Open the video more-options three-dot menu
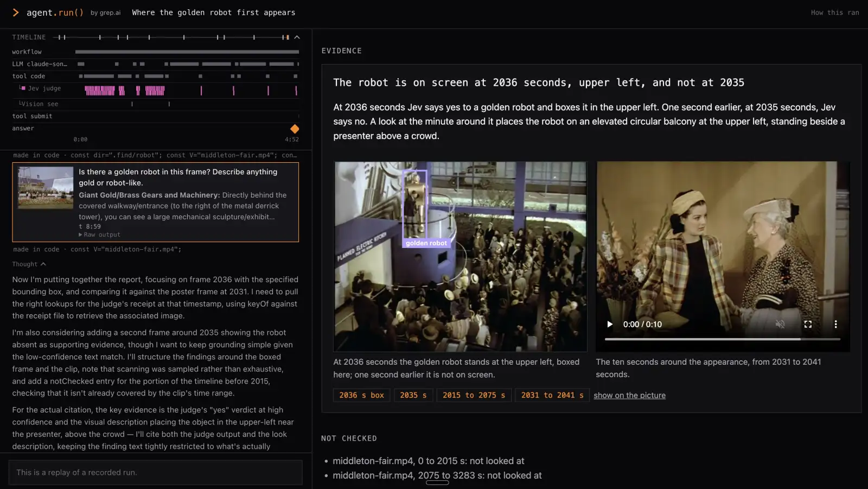Viewport: 868px width, 489px height. [835, 324]
